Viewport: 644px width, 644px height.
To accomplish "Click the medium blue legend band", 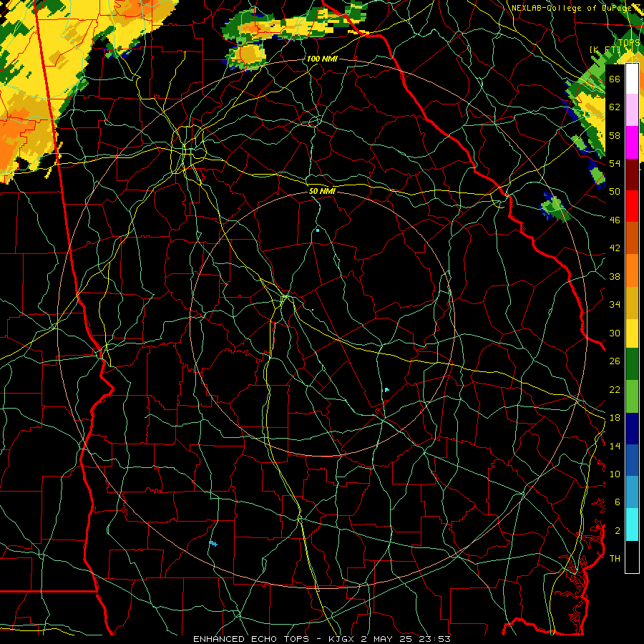I will (632, 460).
